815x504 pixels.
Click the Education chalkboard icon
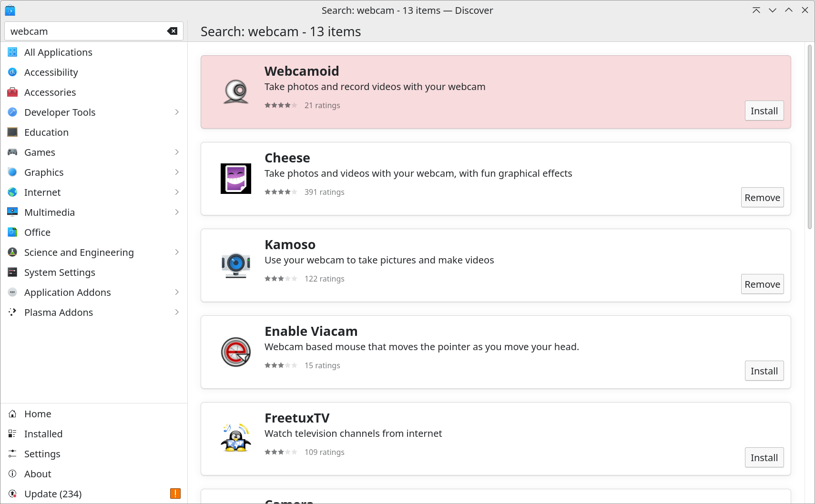point(12,132)
